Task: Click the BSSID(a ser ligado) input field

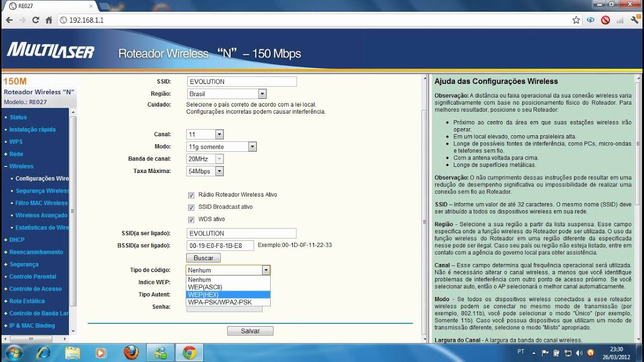Action: (x=220, y=246)
